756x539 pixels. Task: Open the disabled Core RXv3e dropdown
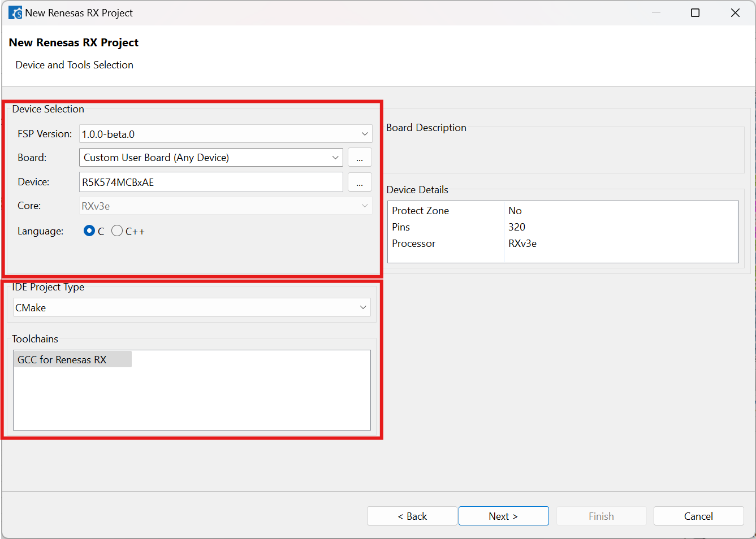[x=226, y=206]
